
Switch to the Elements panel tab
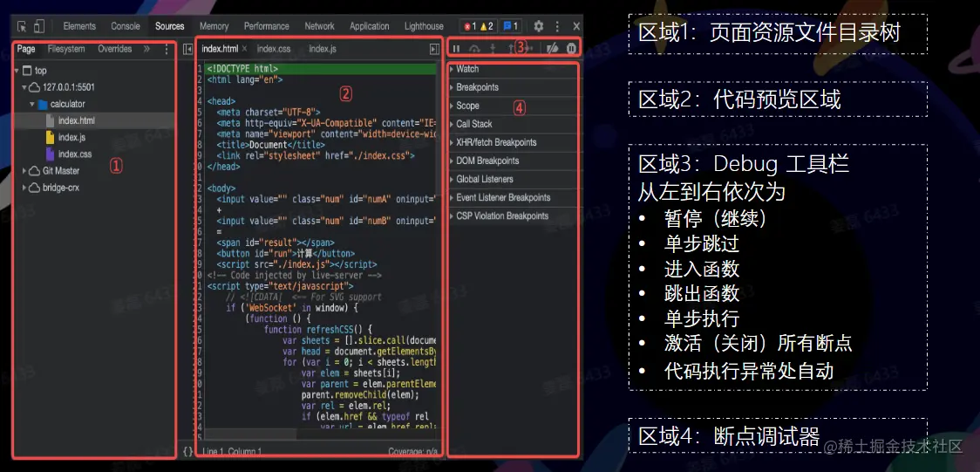click(79, 26)
